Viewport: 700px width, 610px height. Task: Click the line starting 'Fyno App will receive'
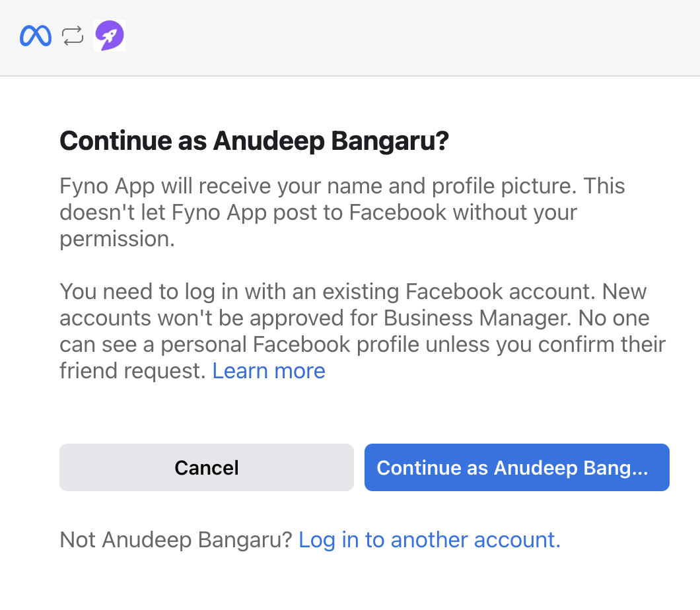[342, 186]
